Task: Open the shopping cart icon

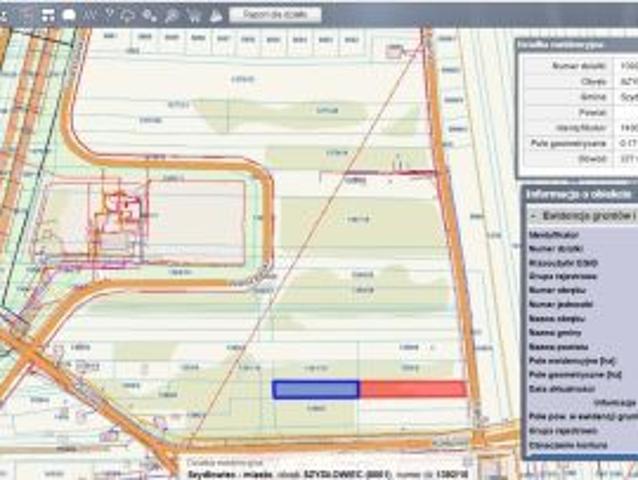Action: click(193, 15)
